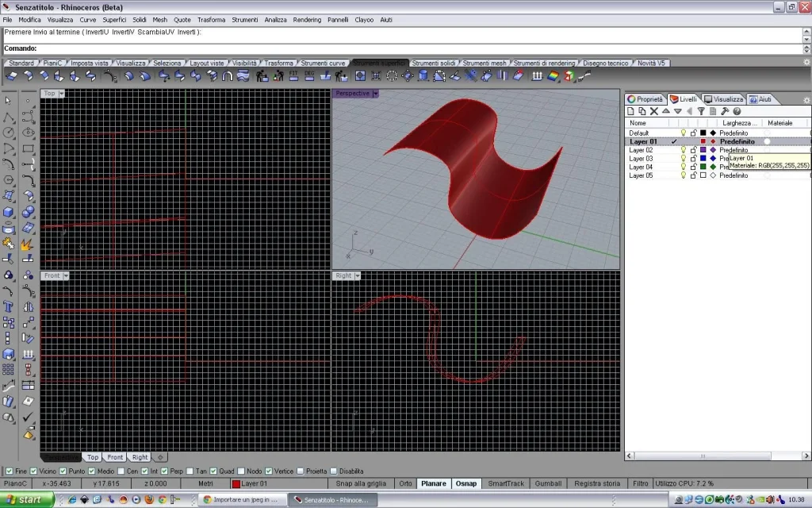The height and width of the screenshot is (508, 812).
Task: Toggle lock icon for Layer 04
Action: tap(693, 167)
